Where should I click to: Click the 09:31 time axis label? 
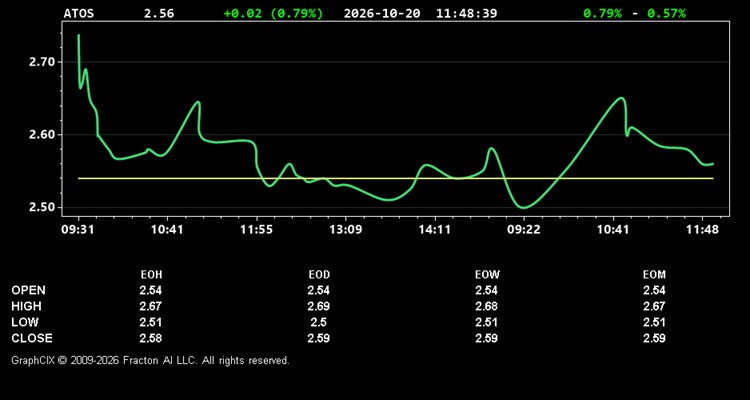pos(78,230)
